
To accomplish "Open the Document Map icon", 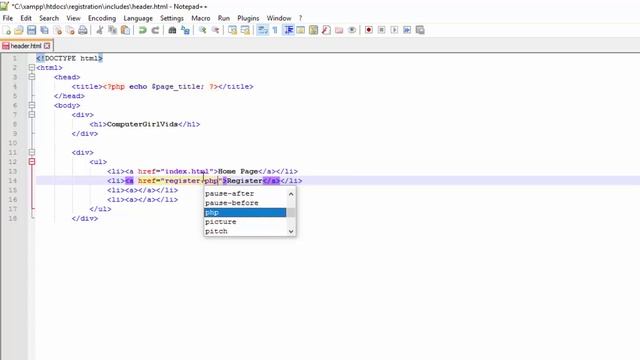I will coord(313,30).
